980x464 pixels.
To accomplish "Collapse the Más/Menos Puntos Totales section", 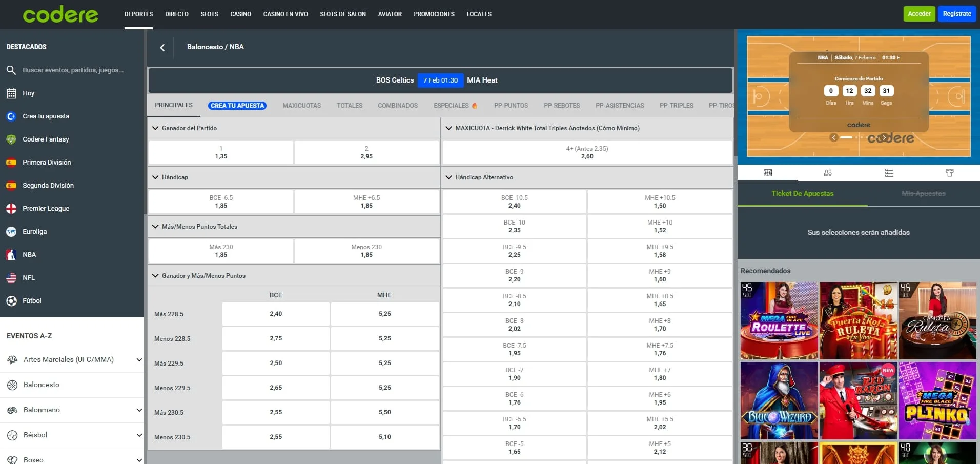I will (x=155, y=227).
